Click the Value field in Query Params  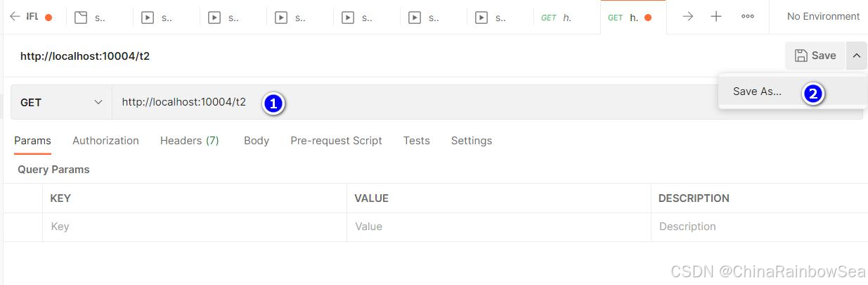[498, 227]
